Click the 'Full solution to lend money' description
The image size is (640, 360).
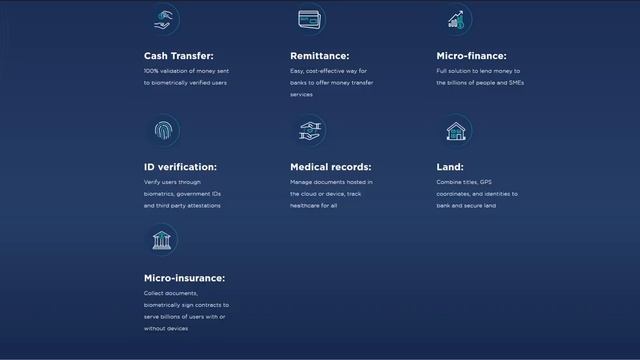click(x=480, y=77)
